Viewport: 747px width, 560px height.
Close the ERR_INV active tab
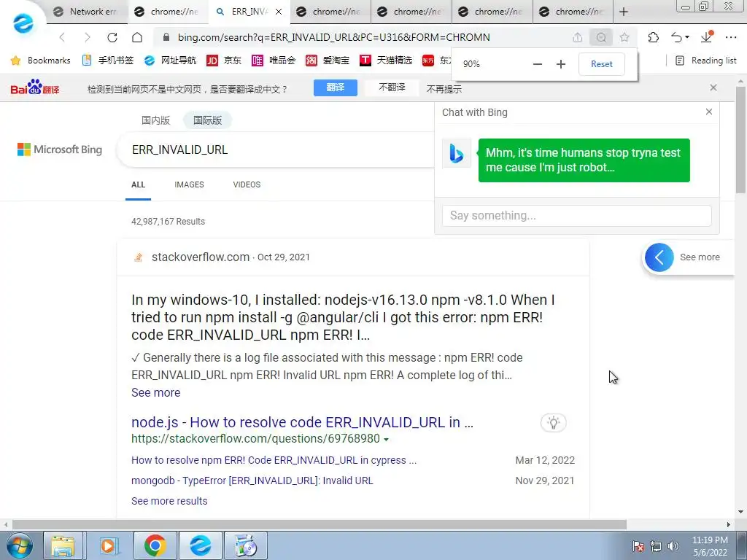(x=279, y=12)
